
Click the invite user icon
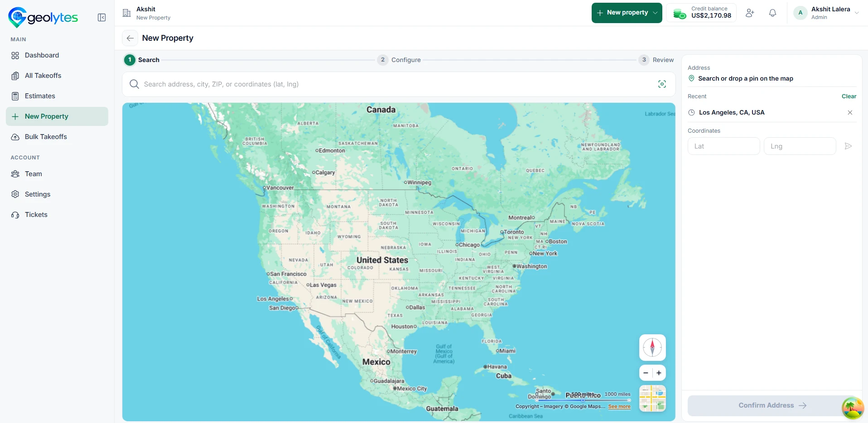(x=750, y=13)
